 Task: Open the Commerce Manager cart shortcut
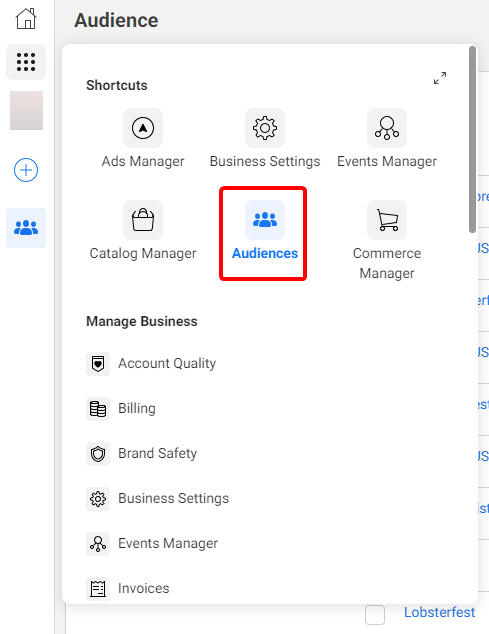pyautogui.click(x=387, y=220)
